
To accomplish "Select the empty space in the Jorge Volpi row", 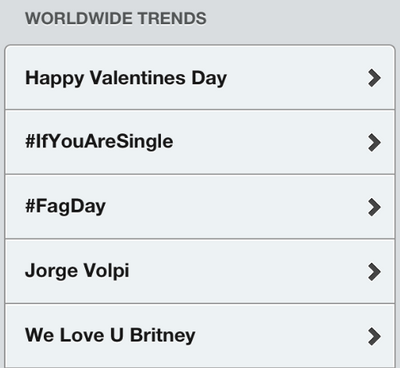I will [x=247, y=271].
